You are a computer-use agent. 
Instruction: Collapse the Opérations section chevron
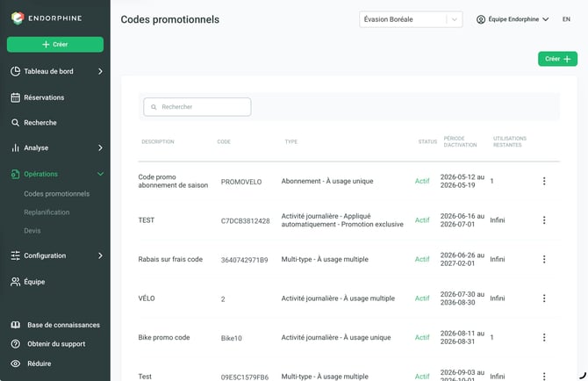(100, 174)
